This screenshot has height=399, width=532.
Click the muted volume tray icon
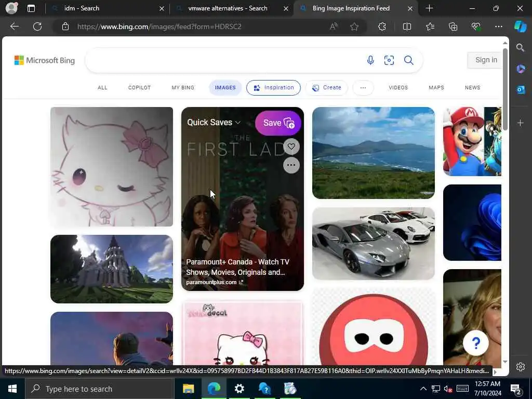[448, 389]
